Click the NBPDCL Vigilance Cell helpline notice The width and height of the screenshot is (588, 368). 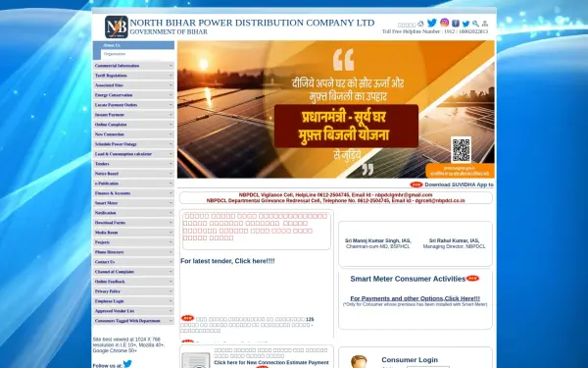click(x=335, y=195)
